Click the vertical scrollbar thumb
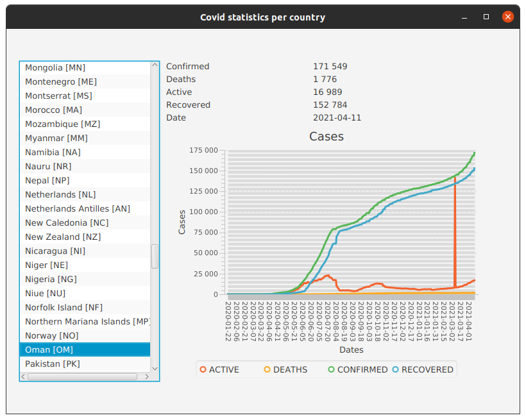526x420 pixels. pos(155,256)
